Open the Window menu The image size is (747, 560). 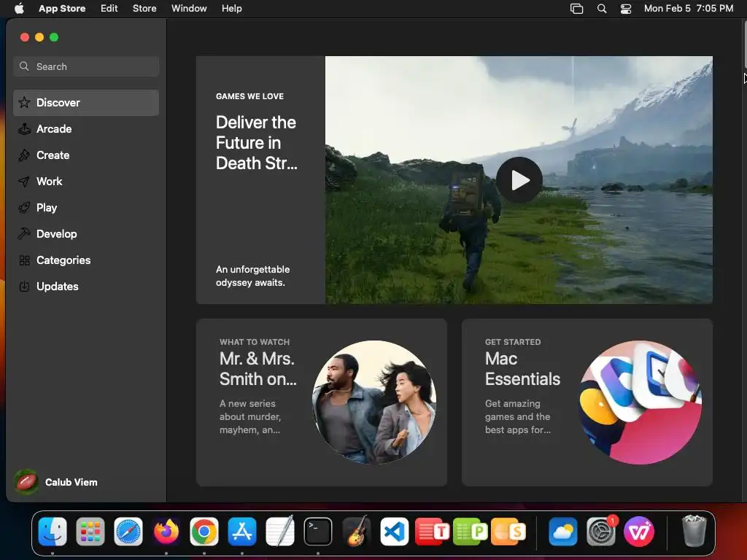[189, 9]
